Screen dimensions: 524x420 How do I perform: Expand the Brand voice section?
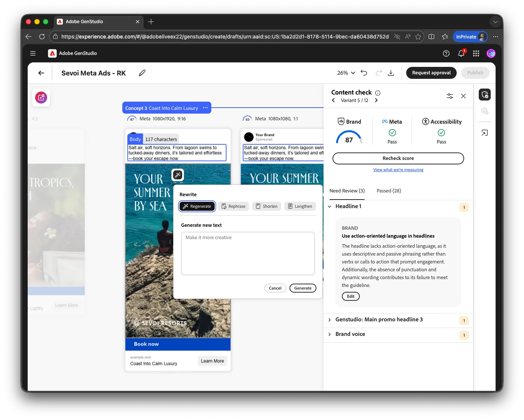tap(330, 334)
